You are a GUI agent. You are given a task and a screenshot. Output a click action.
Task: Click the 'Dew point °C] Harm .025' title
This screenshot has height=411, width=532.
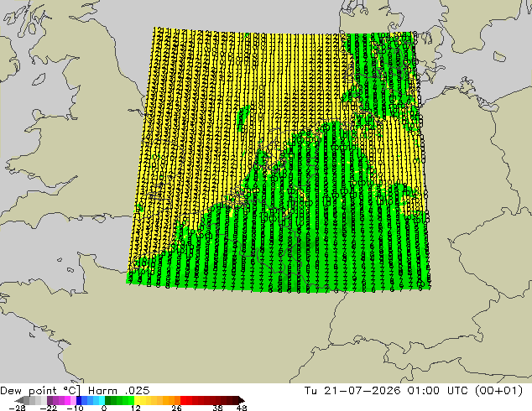75,391
